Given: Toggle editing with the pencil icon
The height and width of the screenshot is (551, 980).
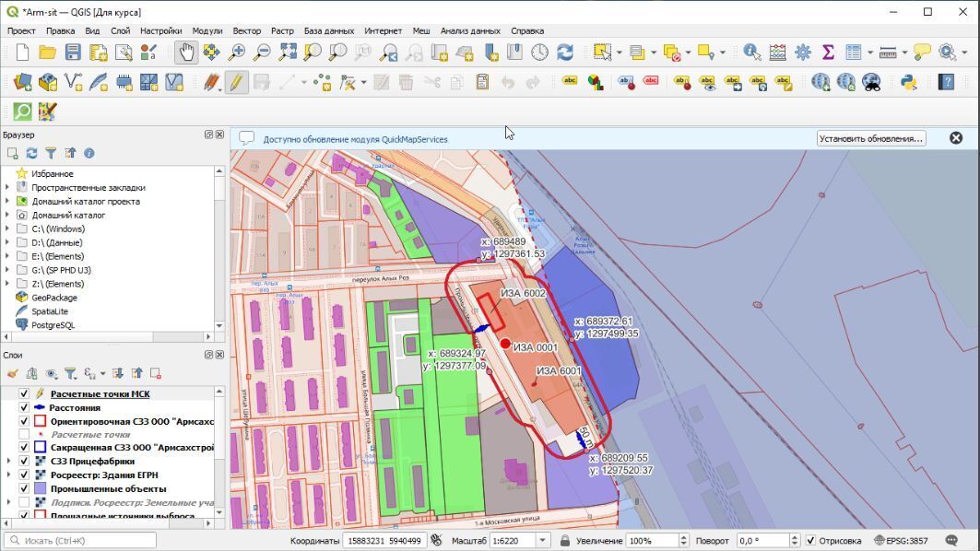Looking at the screenshot, I should click(237, 82).
